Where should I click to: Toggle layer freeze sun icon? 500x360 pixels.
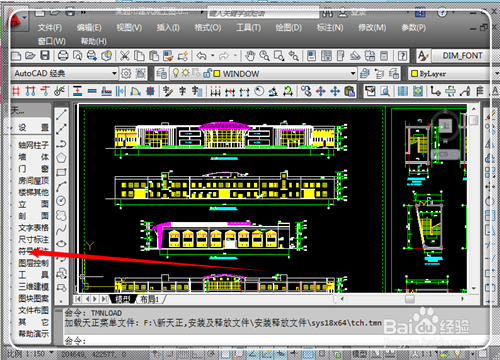[185, 73]
